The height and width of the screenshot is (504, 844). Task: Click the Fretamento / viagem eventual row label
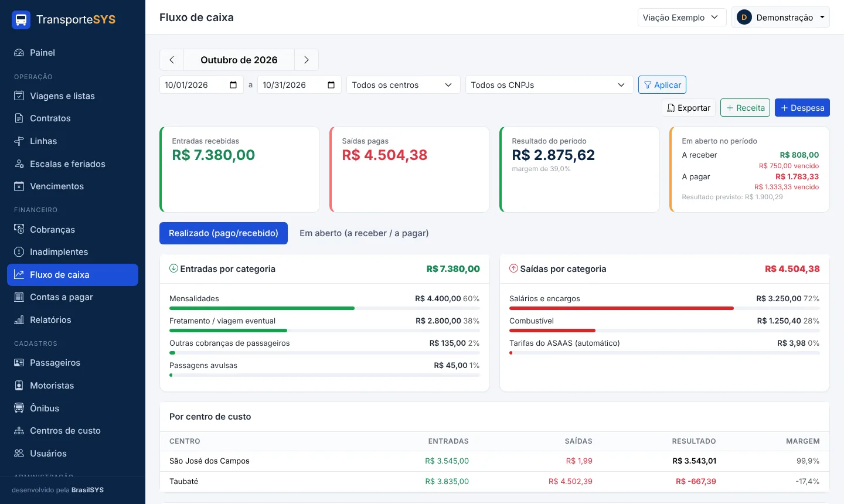point(222,321)
